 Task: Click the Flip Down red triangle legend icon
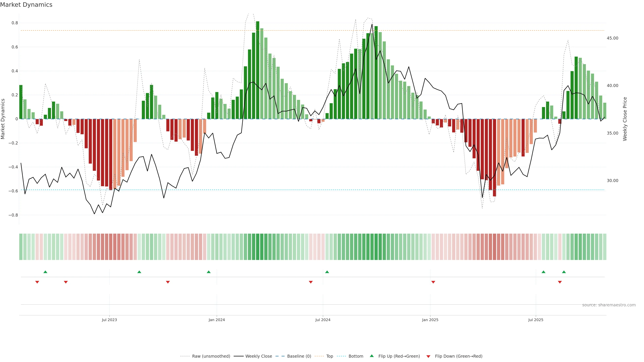point(428,356)
